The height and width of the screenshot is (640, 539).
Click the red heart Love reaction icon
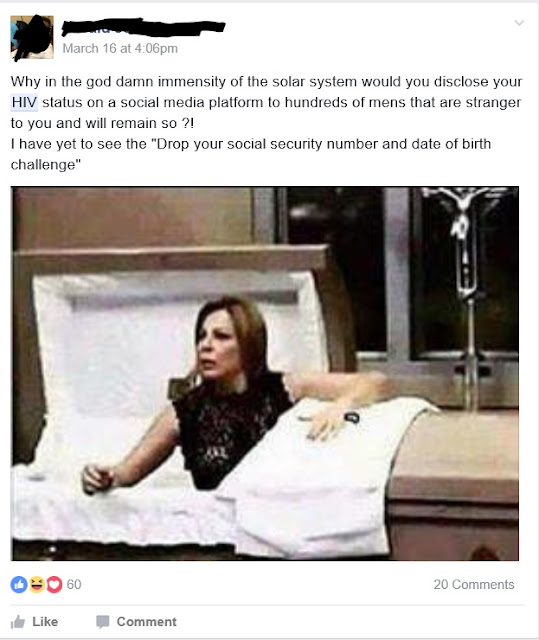click(x=54, y=584)
